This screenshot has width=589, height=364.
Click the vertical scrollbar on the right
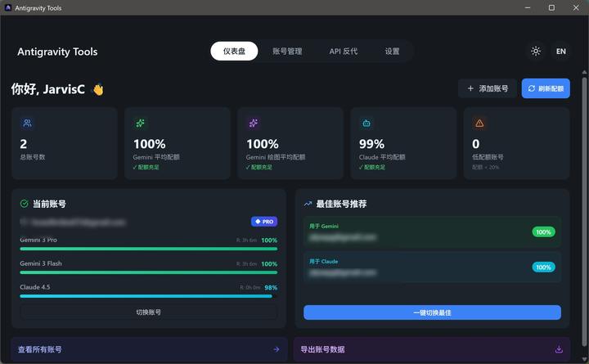click(x=584, y=212)
